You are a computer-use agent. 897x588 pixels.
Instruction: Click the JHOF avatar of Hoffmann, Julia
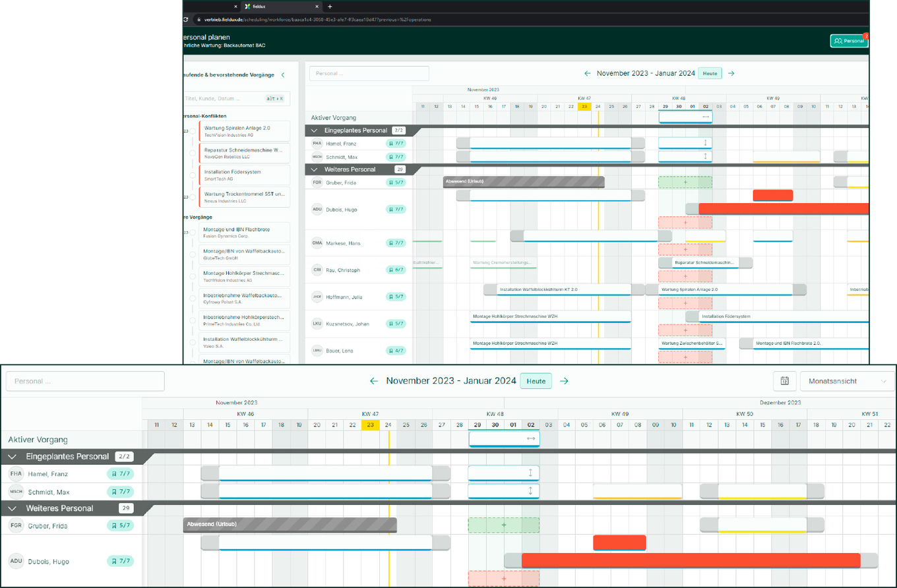pos(317,297)
